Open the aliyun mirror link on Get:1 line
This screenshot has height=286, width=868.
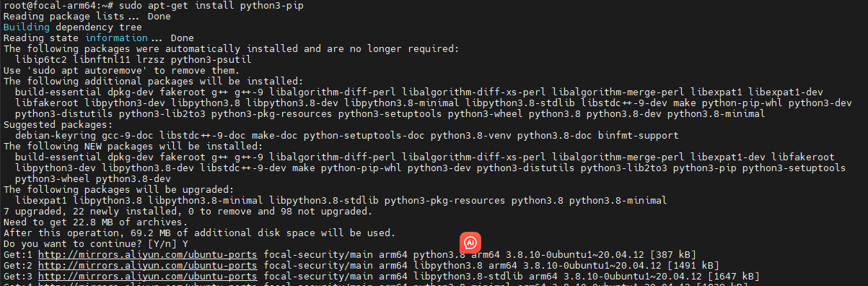point(147,254)
